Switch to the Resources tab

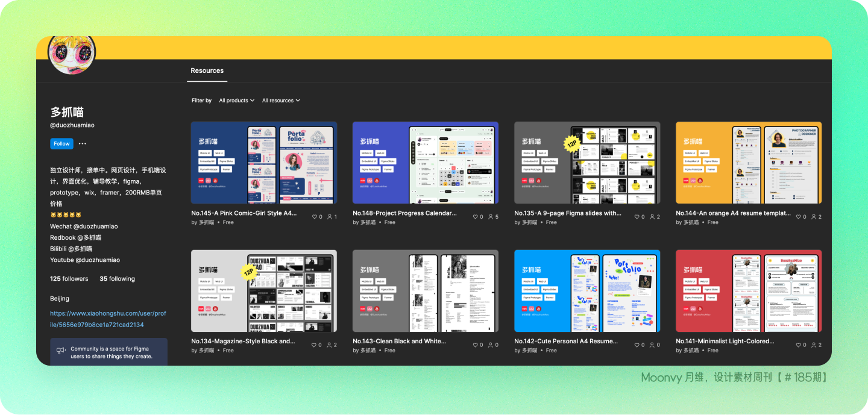[x=207, y=71]
